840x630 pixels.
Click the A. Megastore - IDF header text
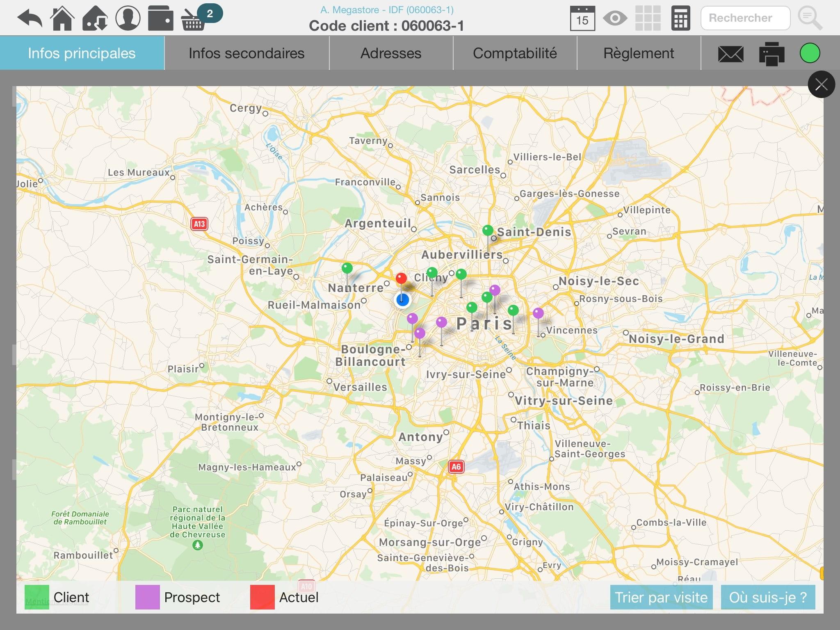coord(387,9)
